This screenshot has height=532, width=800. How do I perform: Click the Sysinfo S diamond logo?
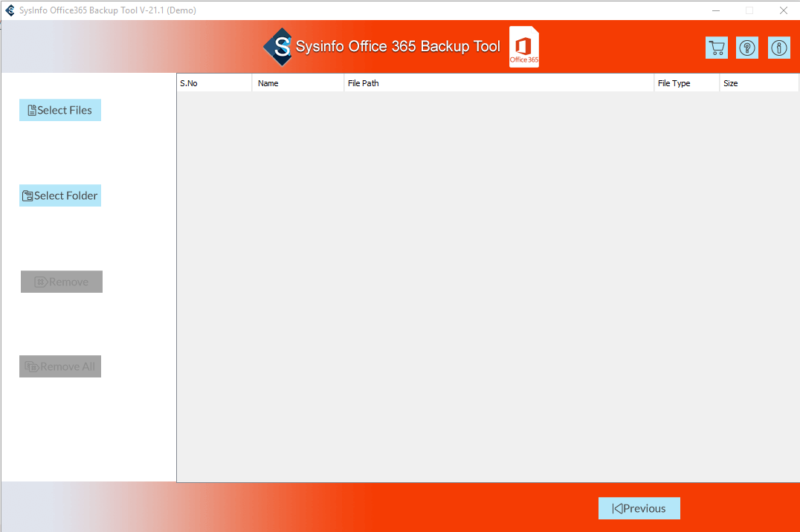277,47
